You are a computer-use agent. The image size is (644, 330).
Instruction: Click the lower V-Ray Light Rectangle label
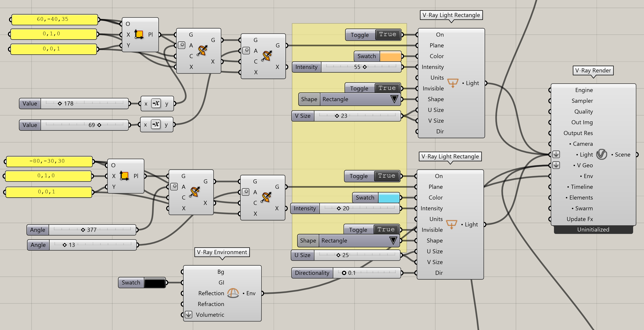click(x=450, y=156)
